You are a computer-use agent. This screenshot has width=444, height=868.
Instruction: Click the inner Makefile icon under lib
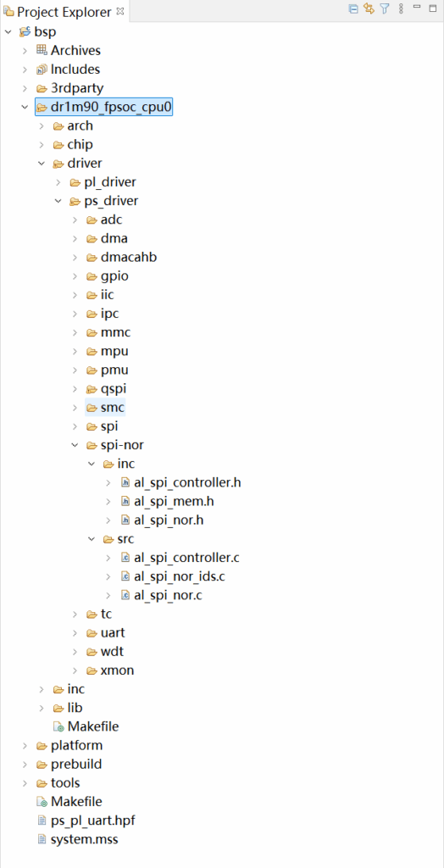click(x=58, y=726)
